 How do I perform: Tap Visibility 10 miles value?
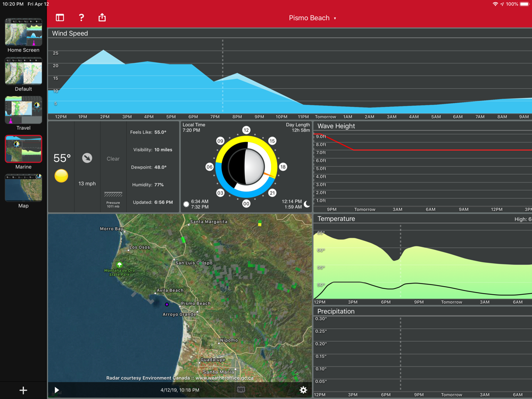[x=163, y=149]
